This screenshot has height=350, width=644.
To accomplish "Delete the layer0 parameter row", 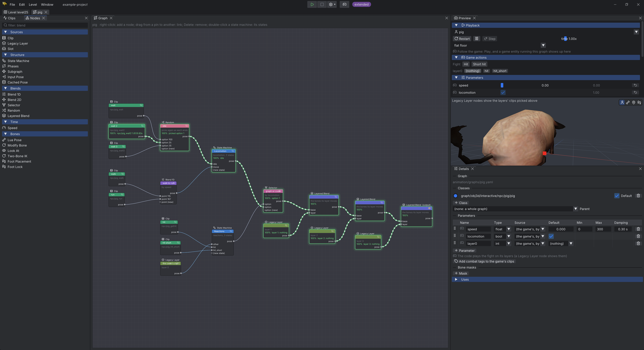I will point(638,244).
